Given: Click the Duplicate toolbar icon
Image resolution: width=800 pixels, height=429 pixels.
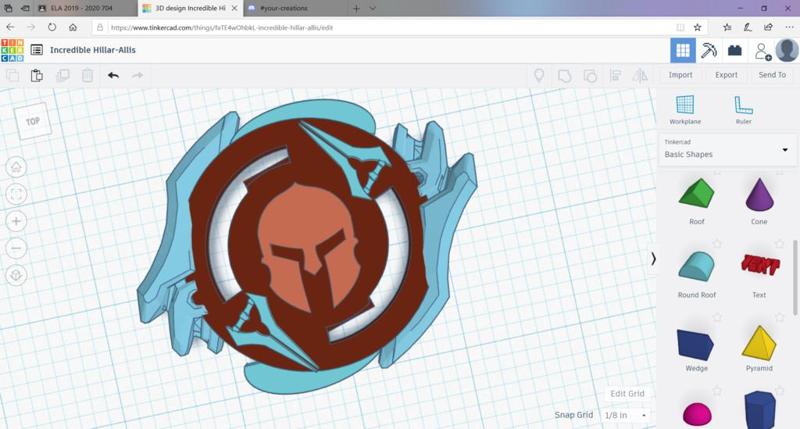Looking at the screenshot, I should (x=63, y=75).
